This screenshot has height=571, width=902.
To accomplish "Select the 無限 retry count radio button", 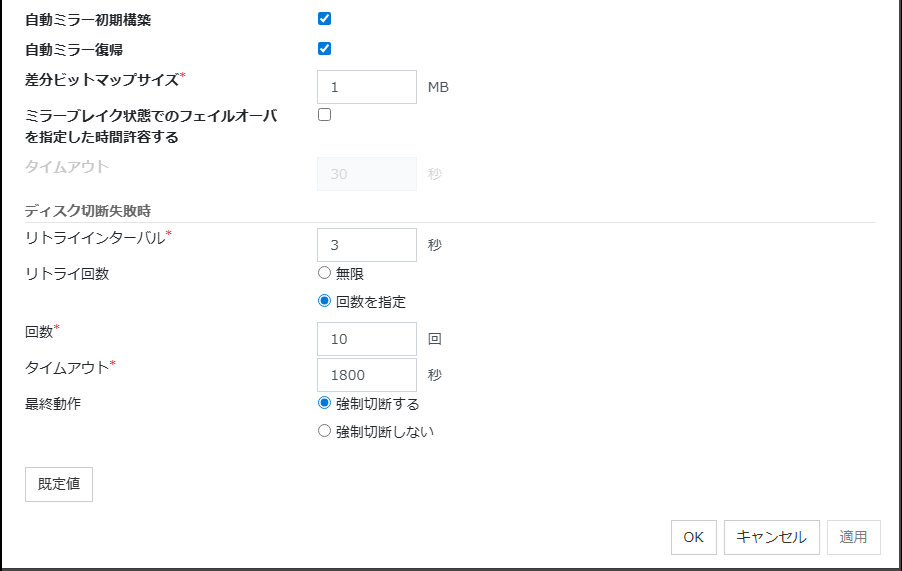I will coord(324,273).
